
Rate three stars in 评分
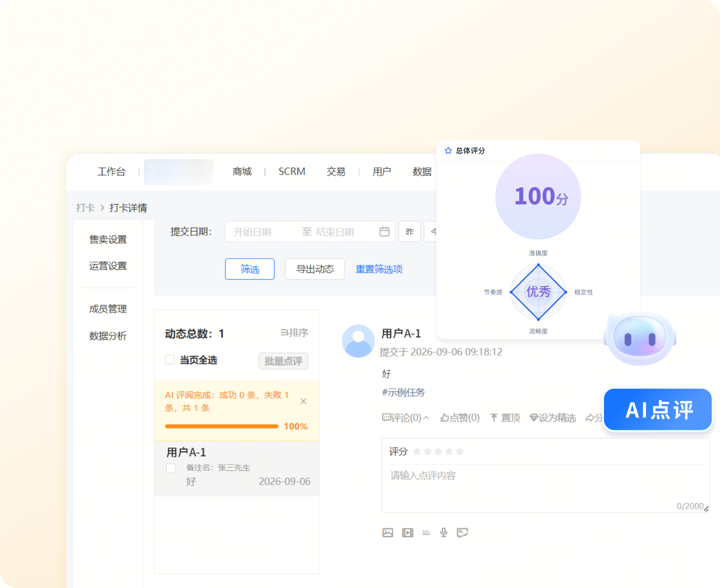click(x=438, y=452)
